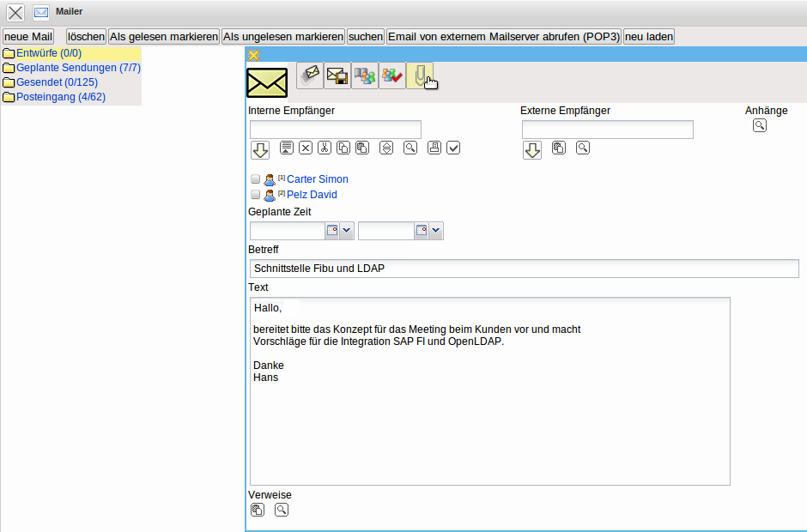Expand the planned time dropdown arrow

[436, 231]
